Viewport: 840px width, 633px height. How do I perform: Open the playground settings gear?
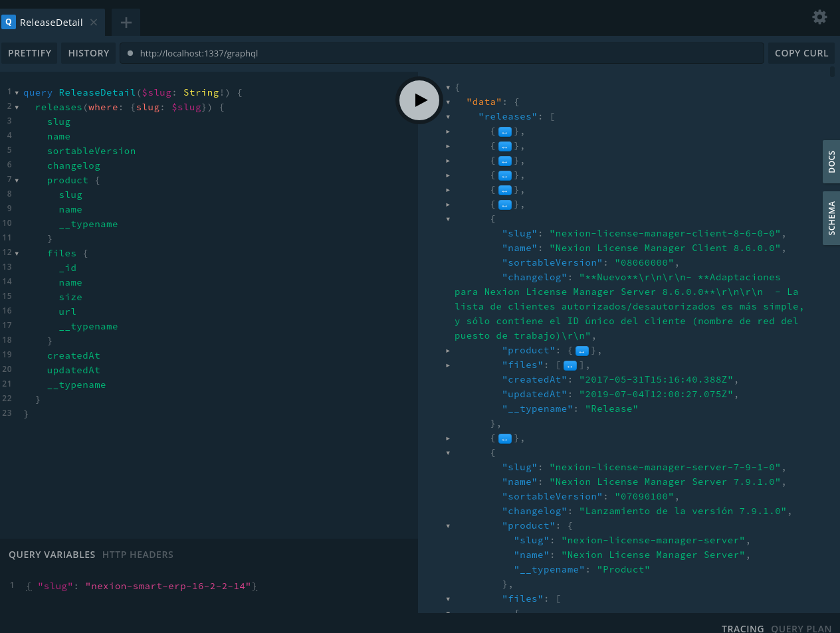819,17
